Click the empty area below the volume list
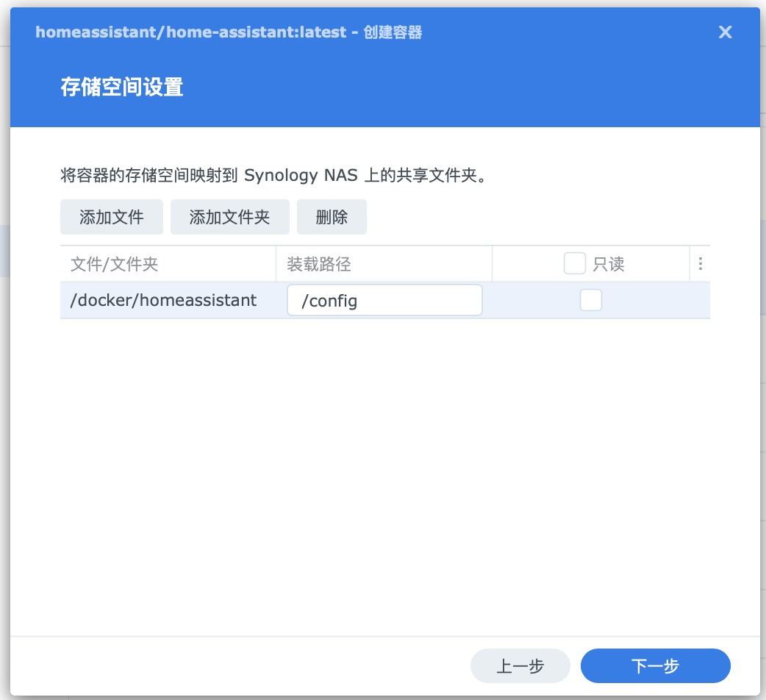Image resolution: width=766 pixels, height=700 pixels. click(384, 471)
